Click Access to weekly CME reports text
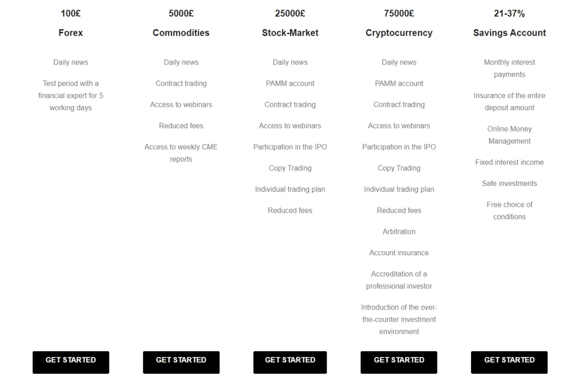This screenshot has width=588, height=386. [181, 153]
